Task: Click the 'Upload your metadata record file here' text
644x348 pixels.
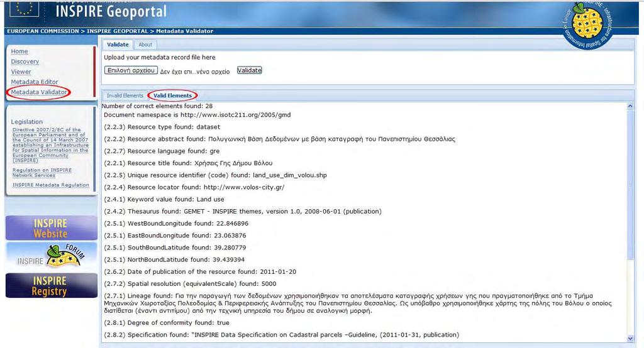Action: point(159,57)
